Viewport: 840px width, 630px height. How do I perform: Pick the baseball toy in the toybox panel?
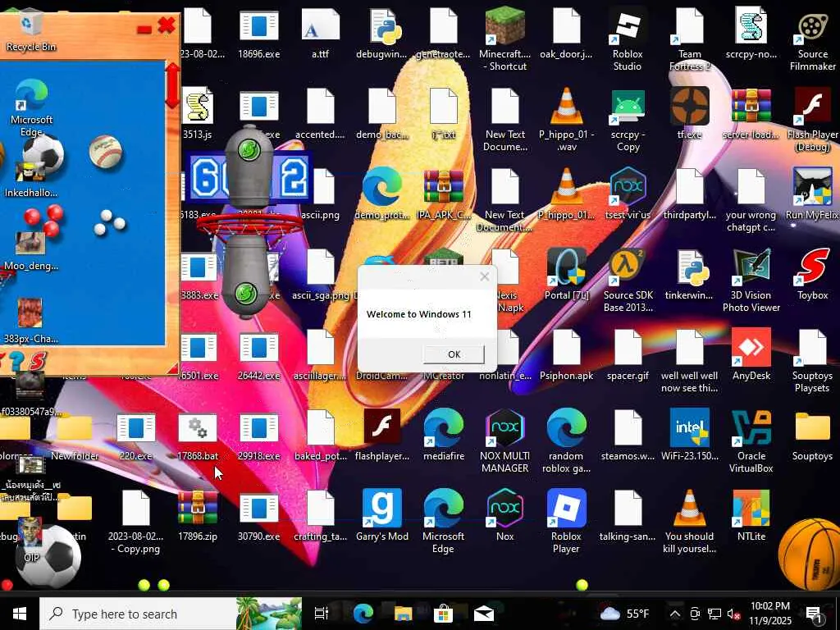point(105,152)
